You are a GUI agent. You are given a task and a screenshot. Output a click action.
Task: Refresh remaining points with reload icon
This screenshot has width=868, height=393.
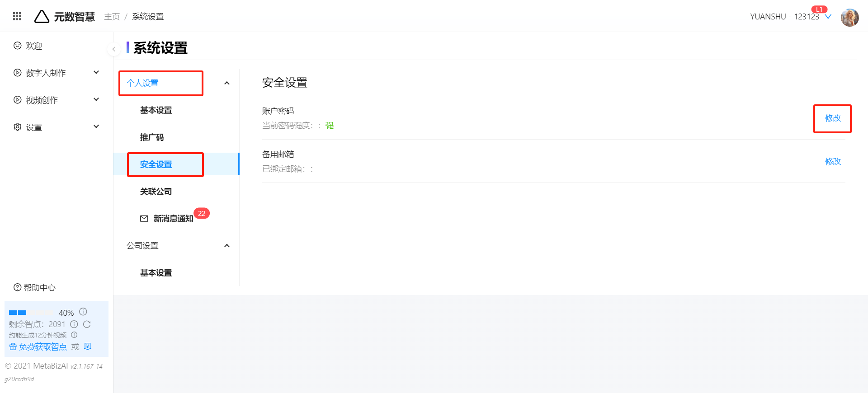87,324
